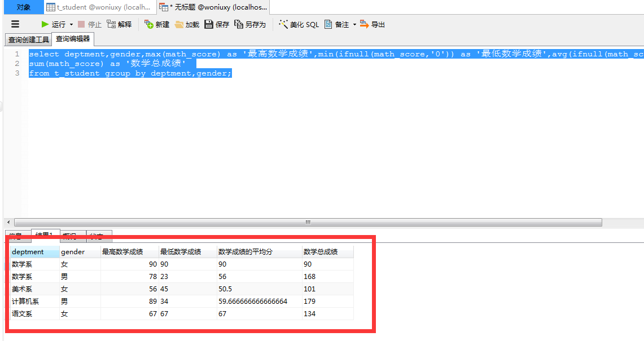Click the min score cell 34
This screenshot has height=341, width=644.
pyautogui.click(x=188, y=301)
